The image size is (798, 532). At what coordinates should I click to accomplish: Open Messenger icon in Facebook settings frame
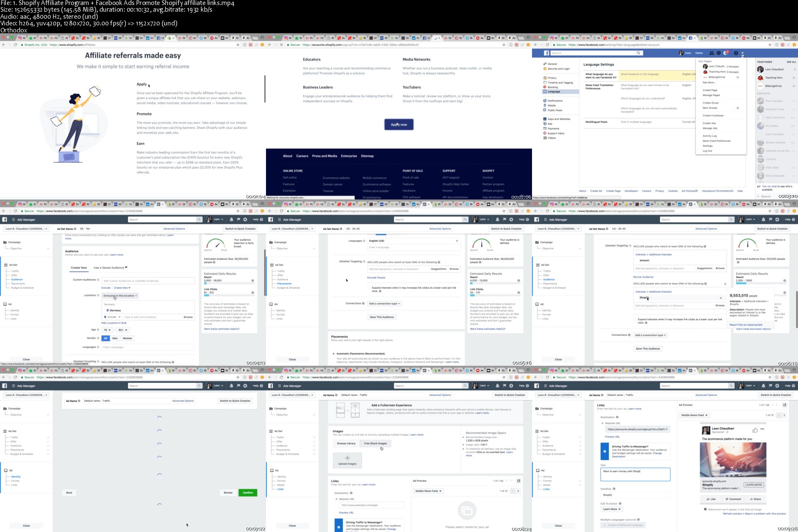(719, 53)
